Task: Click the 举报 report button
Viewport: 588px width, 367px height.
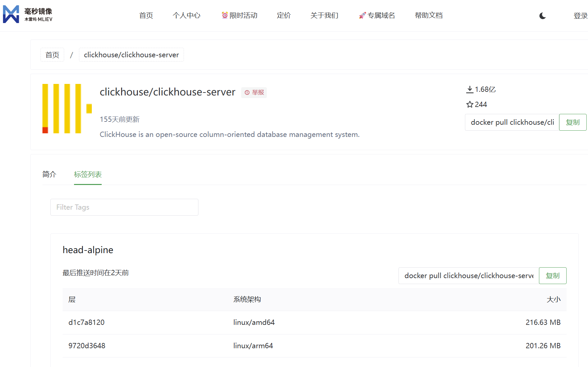Action: pyautogui.click(x=254, y=92)
